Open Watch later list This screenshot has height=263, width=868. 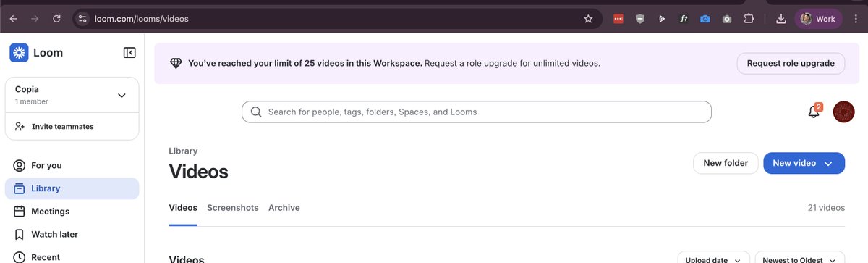tap(72, 235)
